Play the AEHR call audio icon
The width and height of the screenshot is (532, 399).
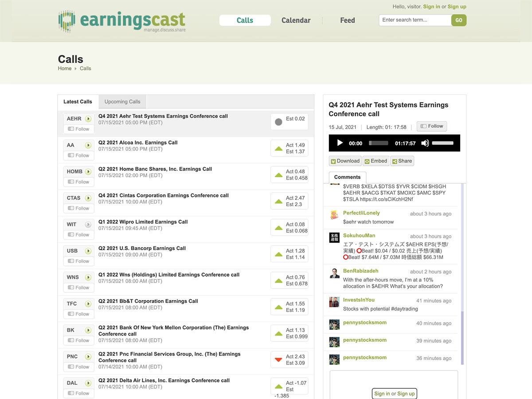88,119
